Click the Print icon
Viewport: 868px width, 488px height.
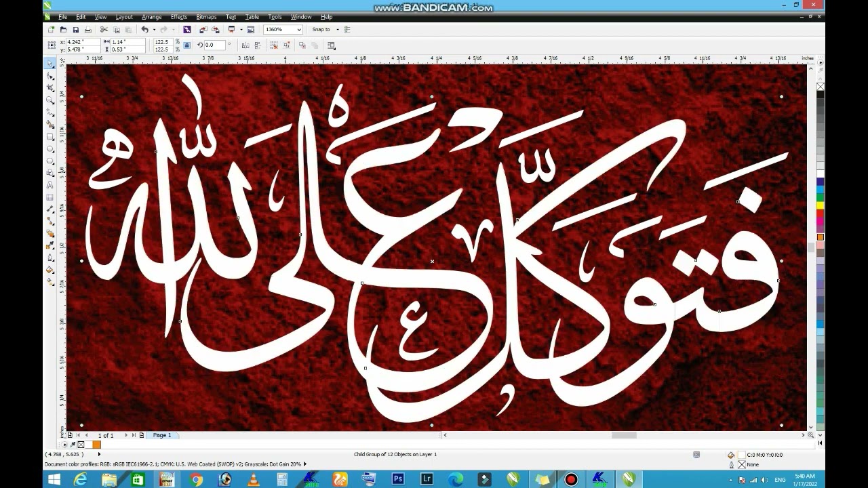[87, 30]
